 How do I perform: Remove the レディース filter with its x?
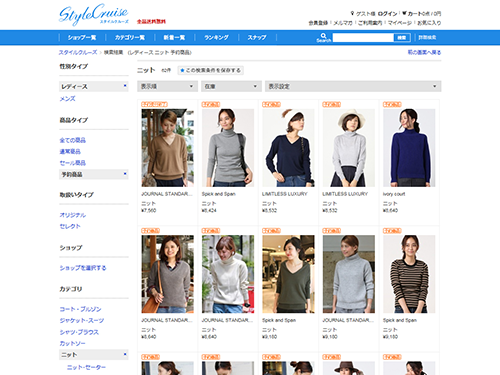tap(125, 86)
